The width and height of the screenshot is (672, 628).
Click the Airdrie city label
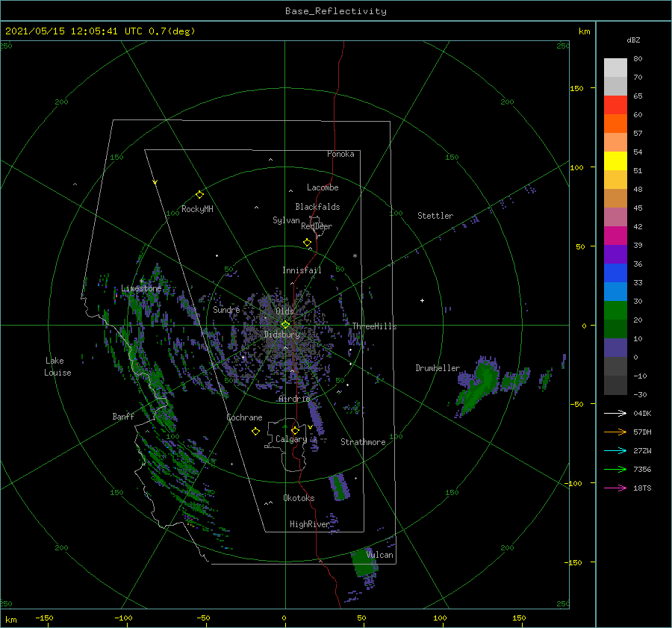pyautogui.click(x=294, y=399)
